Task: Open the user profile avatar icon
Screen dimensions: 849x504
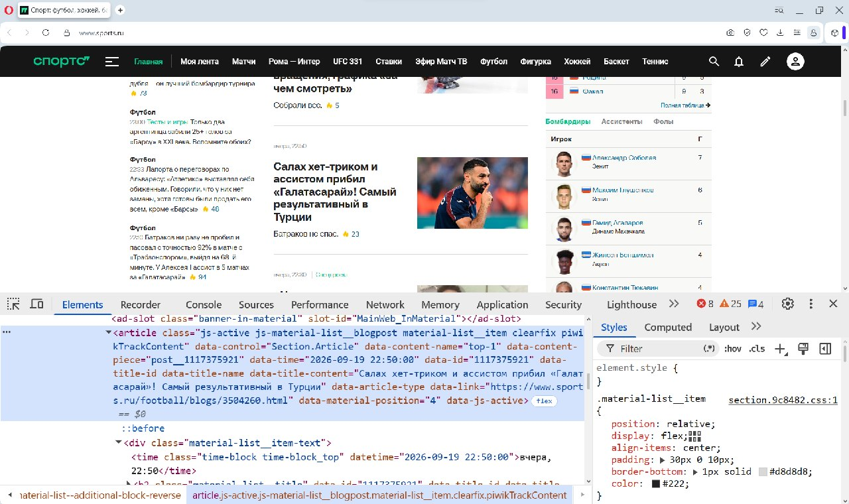Action: [x=795, y=62]
